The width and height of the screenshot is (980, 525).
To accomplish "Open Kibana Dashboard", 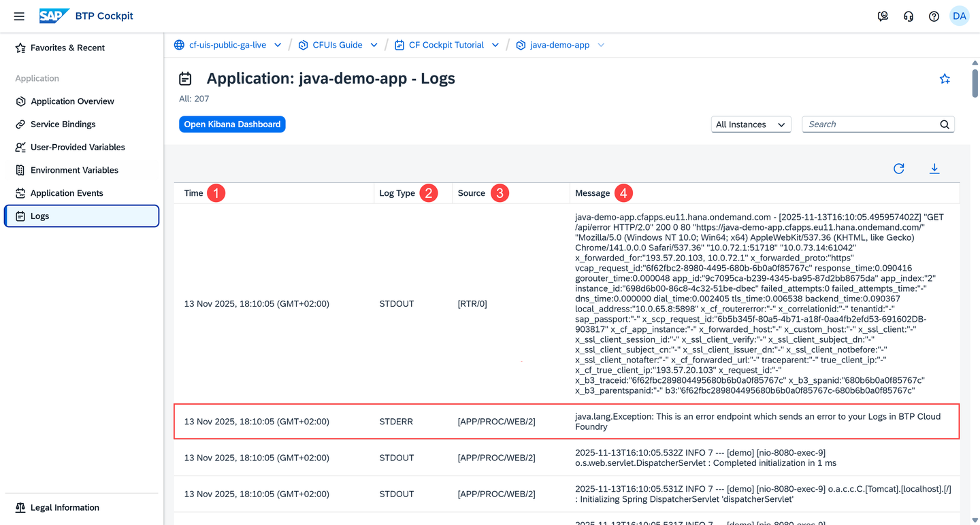I will pos(232,124).
